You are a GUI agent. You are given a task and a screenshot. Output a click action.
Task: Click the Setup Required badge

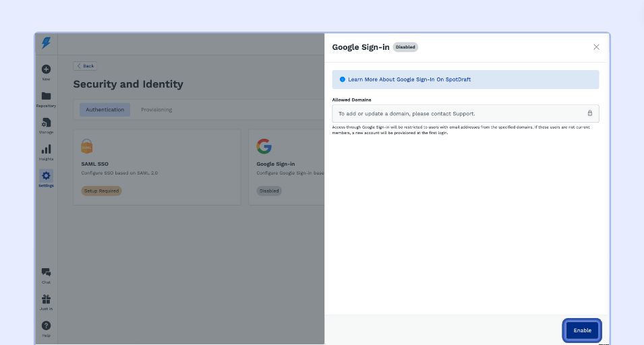[x=101, y=191]
